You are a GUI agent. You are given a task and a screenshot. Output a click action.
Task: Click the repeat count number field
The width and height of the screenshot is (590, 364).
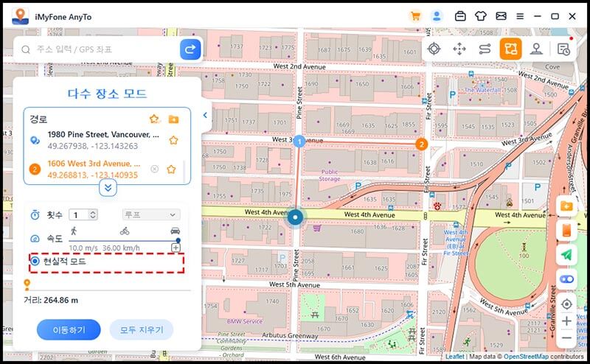(x=79, y=214)
